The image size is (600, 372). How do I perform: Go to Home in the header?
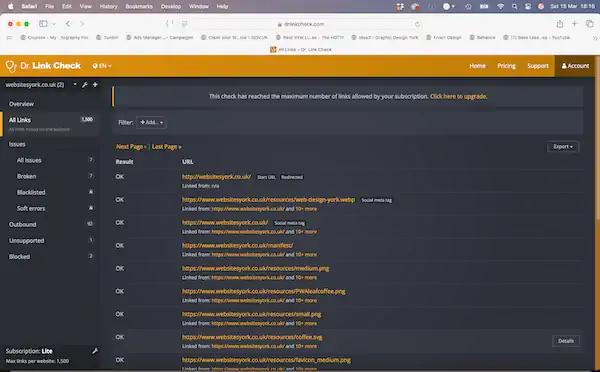tap(477, 66)
